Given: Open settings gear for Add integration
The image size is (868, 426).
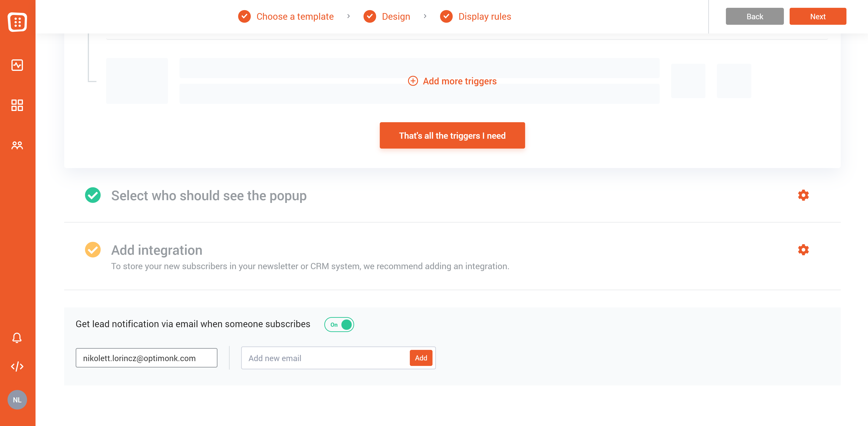Looking at the screenshot, I should tap(803, 250).
